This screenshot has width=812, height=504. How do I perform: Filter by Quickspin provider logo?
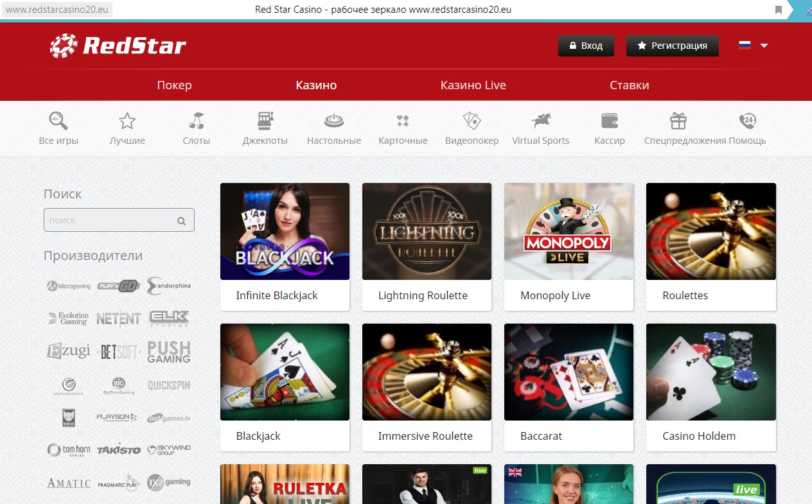point(169,385)
